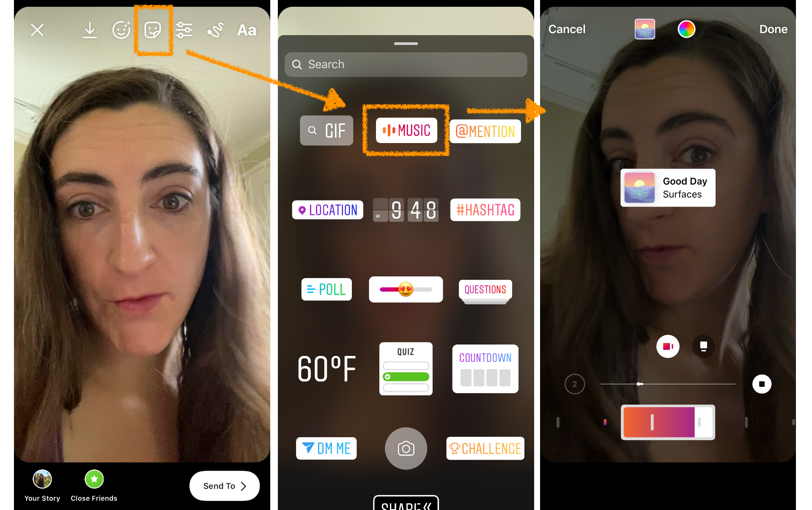Select the MUSIC sticker option
The height and width of the screenshot is (510, 812).
pos(406,130)
